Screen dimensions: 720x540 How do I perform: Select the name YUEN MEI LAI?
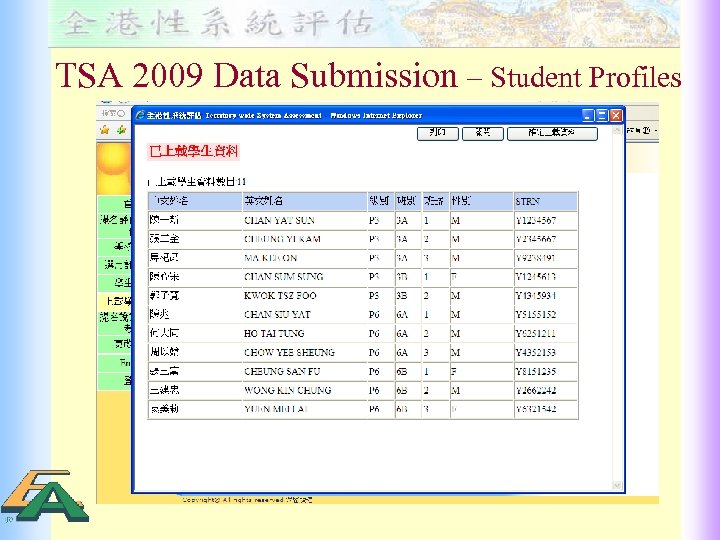[276, 409]
